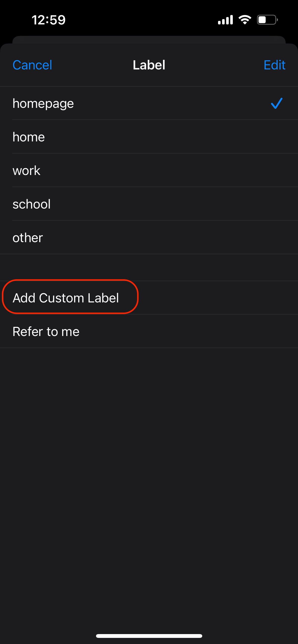Tap the home indicator bar

149,636
